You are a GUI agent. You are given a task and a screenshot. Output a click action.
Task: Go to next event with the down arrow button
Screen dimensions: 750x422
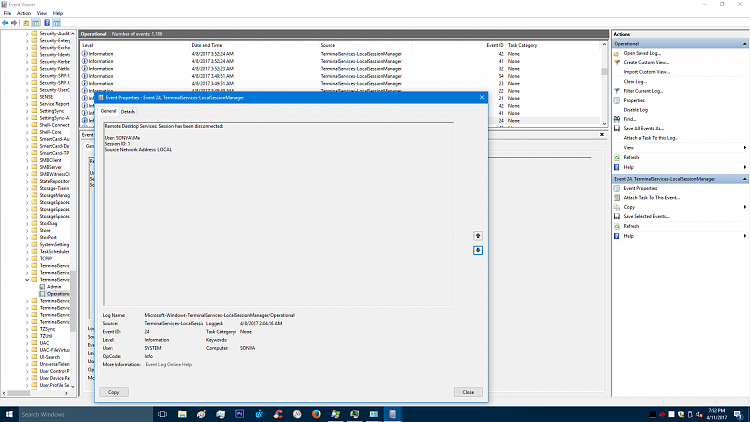coord(478,250)
